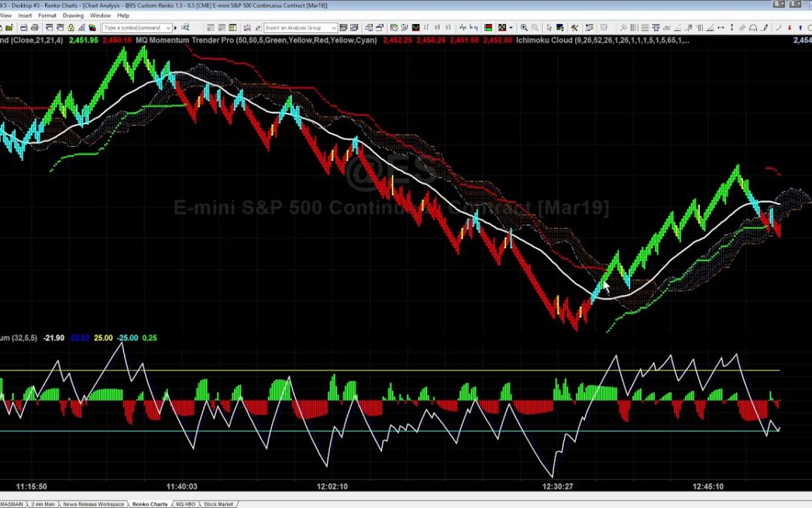Click the print icon in toolbar
812x508 pixels.
(x=35, y=28)
